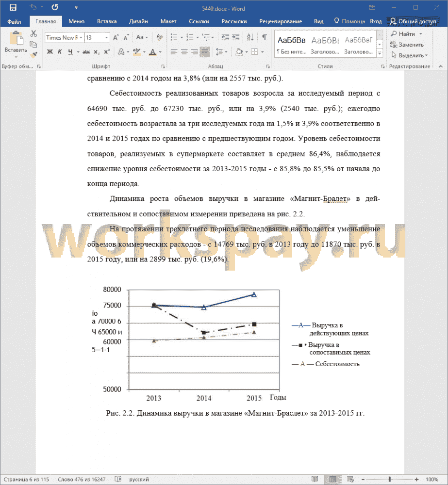
Task: Open the Выделить select menu
Action: coord(409,55)
